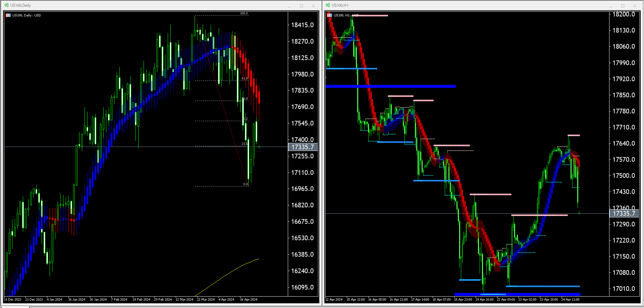
Task: Click the 17710.0 price label in H1 chart
Action: click(x=624, y=127)
